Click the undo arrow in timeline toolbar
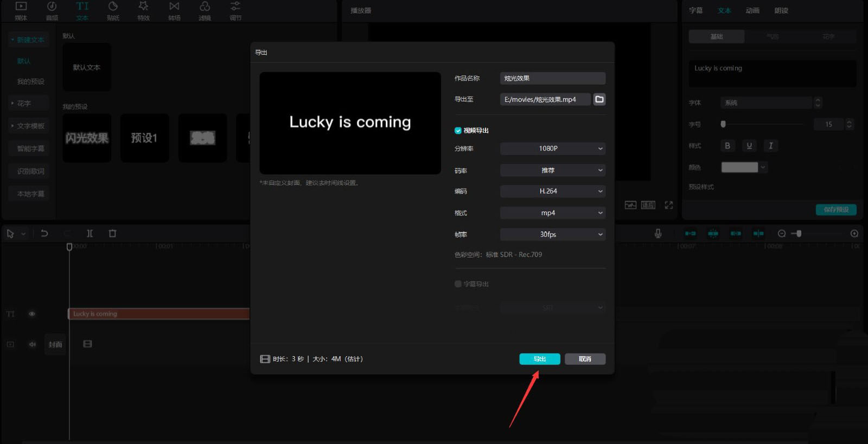The image size is (868, 444). [x=44, y=233]
